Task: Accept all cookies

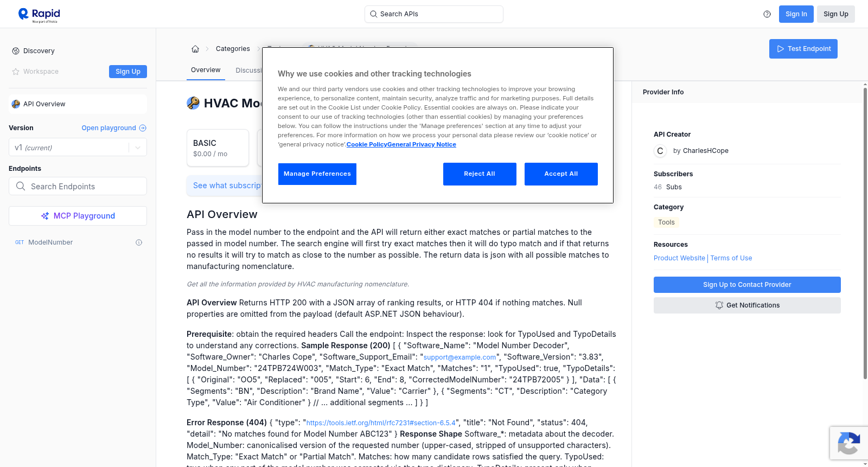Action: (x=561, y=174)
